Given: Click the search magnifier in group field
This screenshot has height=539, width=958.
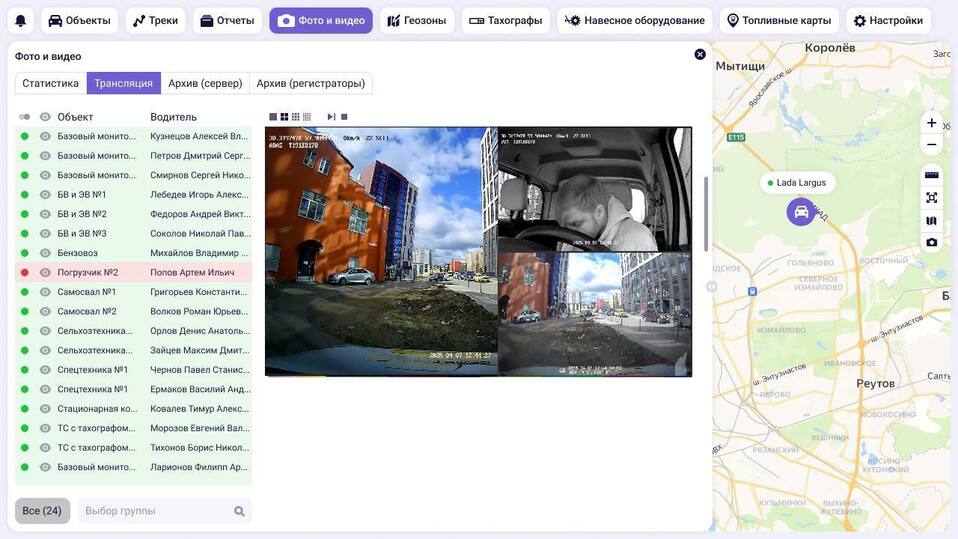Looking at the screenshot, I should point(239,511).
